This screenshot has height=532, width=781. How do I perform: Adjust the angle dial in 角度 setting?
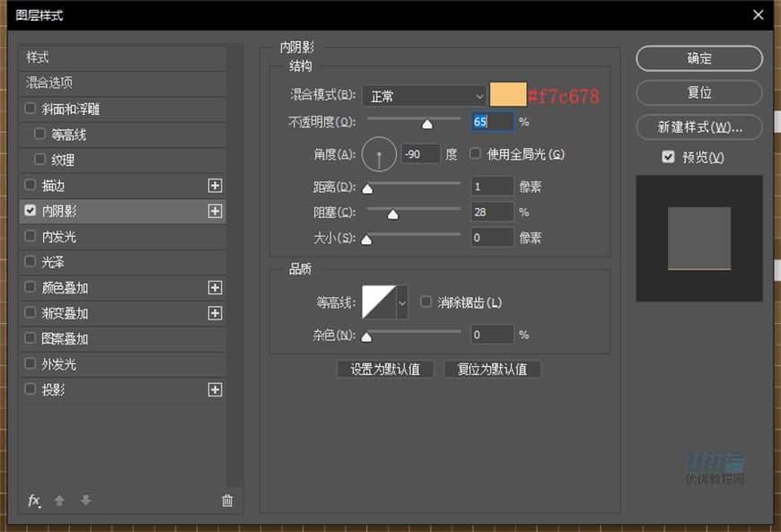click(377, 153)
